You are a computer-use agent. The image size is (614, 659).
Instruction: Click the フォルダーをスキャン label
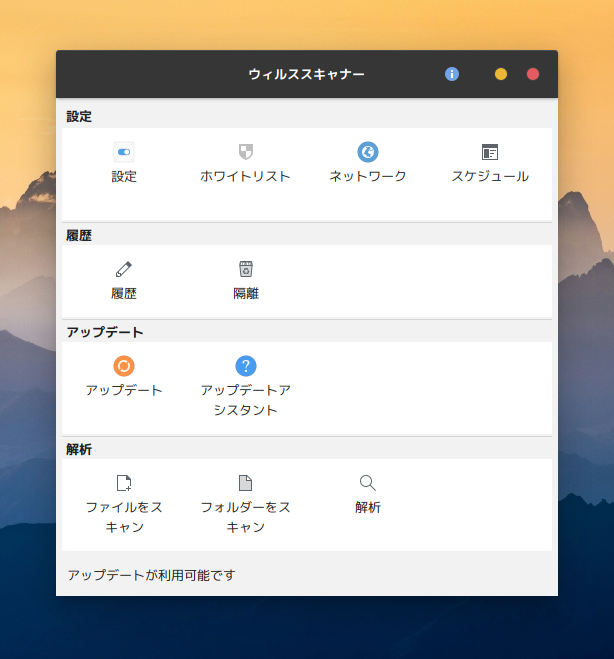click(x=245, y=517)
